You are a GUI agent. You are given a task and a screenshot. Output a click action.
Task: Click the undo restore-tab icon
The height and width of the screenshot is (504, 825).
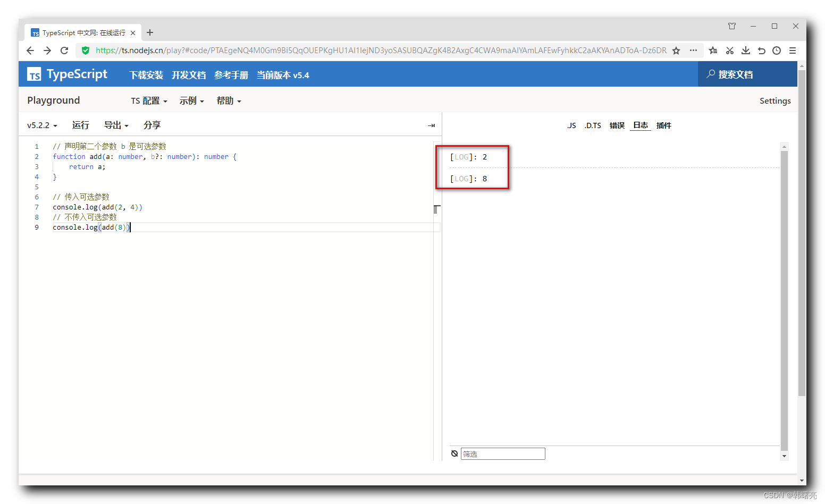coord(761,51)
